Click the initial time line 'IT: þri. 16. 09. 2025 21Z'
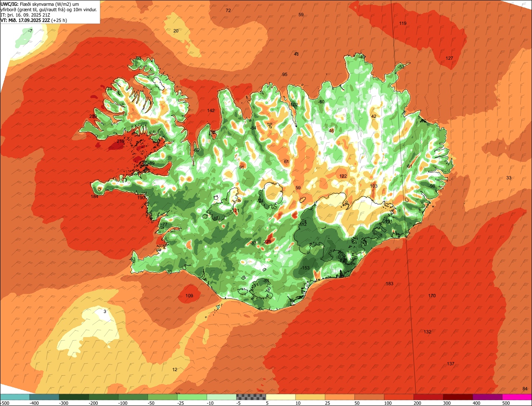The width and height of the screenshot is (532, 406). [26, 15]
